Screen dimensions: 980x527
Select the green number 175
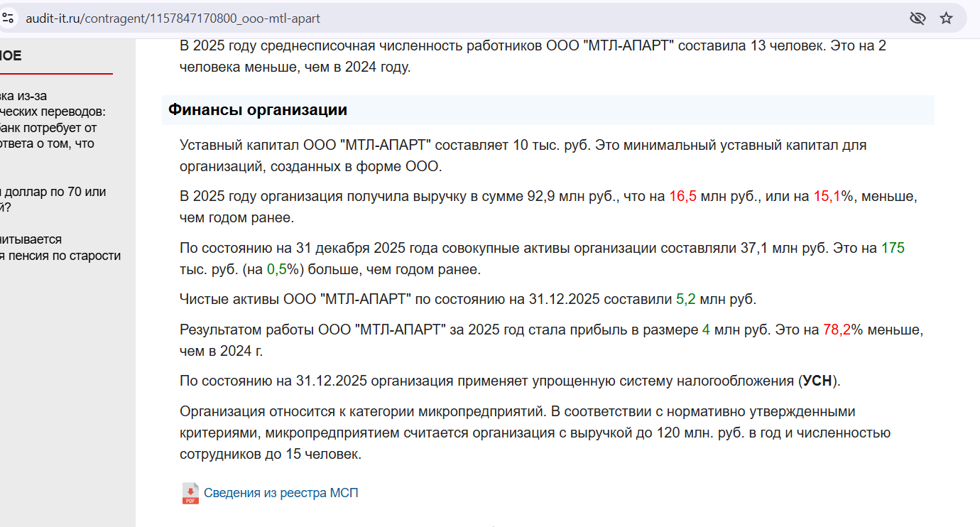click(x=893, y=249)
